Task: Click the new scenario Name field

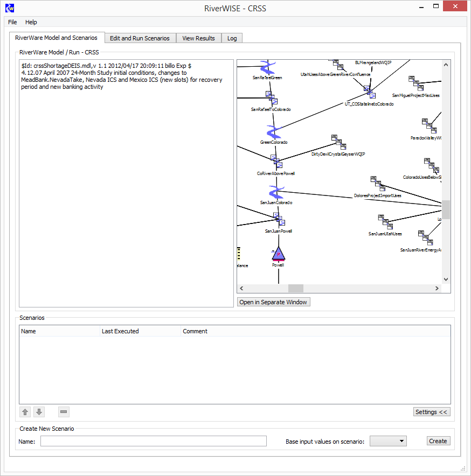Action: coord(154,441)
